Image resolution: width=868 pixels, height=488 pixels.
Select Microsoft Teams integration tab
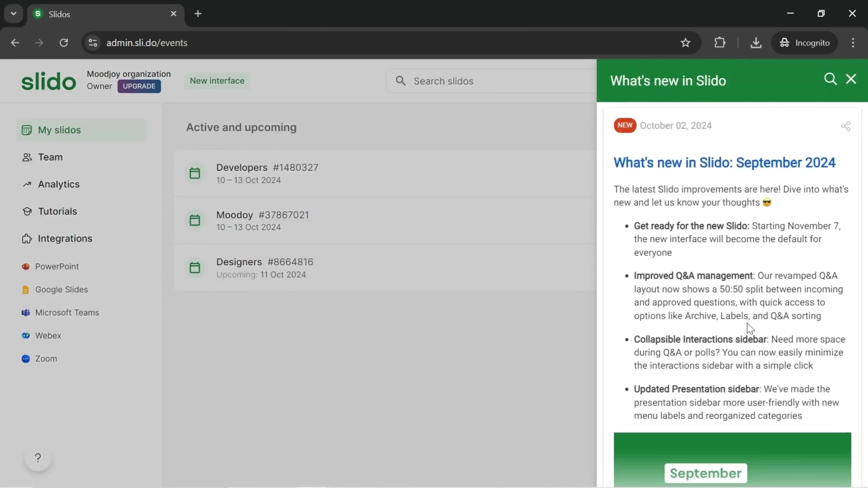click(67, 312)
